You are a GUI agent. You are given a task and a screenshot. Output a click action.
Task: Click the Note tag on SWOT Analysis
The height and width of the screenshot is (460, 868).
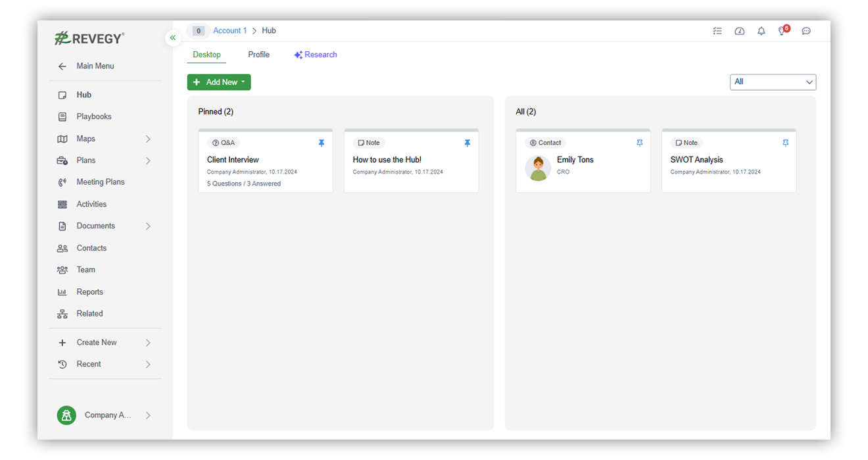[x=687, y=143]
